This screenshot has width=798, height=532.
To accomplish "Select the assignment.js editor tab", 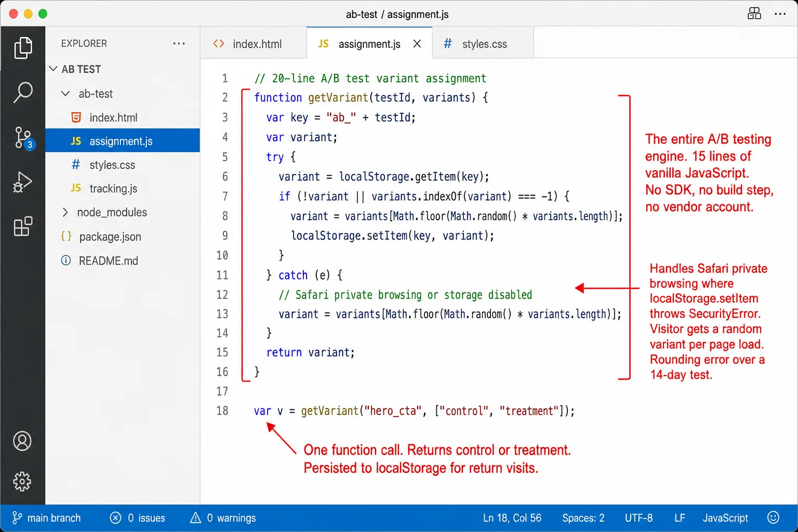I will [369, 44].
